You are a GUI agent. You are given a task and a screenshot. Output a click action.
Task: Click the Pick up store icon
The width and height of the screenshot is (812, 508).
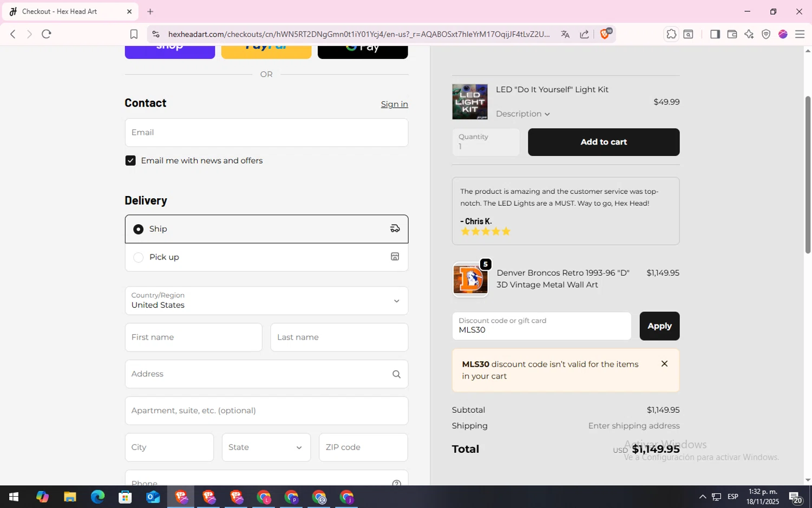click(395, 257)
